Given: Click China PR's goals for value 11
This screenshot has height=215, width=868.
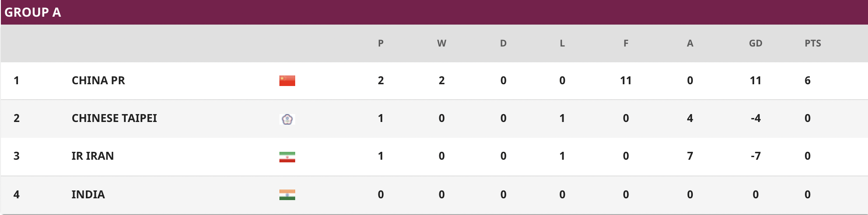Looking at the screenshot, I should tap(626, 81).
